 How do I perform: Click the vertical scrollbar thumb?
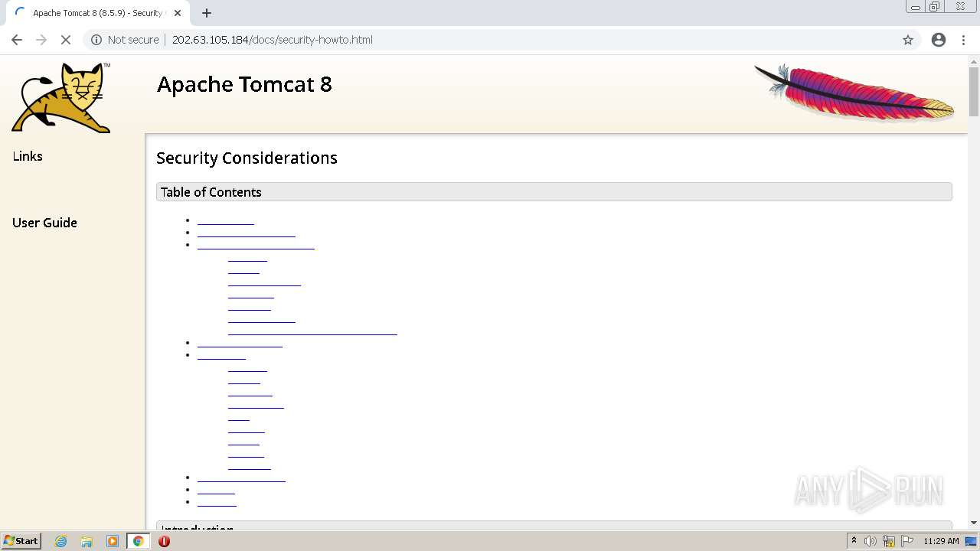974,91
